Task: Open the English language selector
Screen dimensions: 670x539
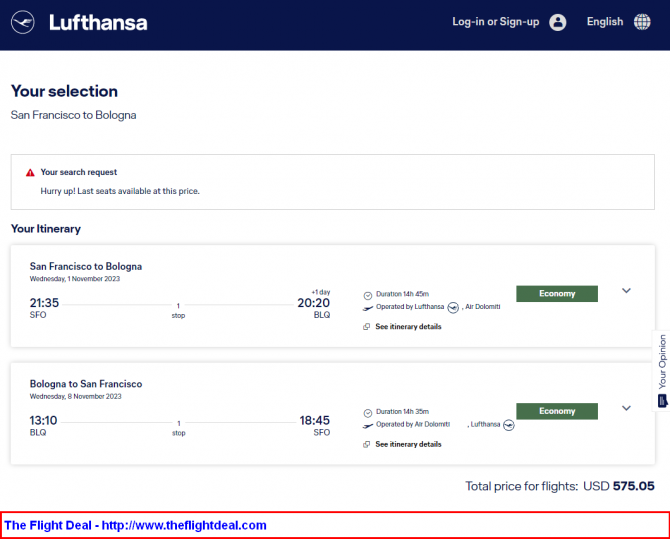Action: click(605, 22)
